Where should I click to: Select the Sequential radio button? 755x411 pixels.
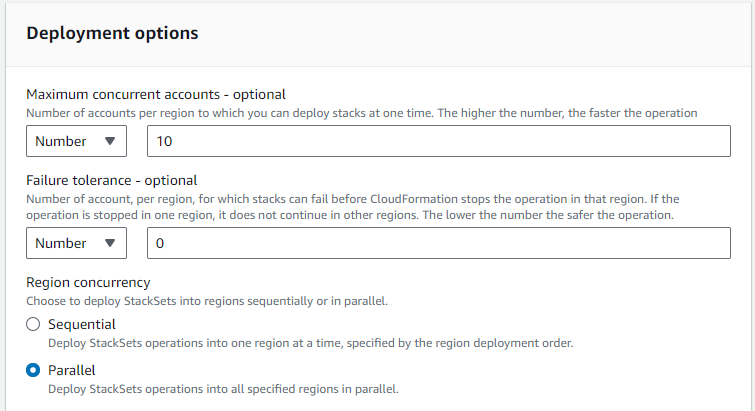(33, 324)
